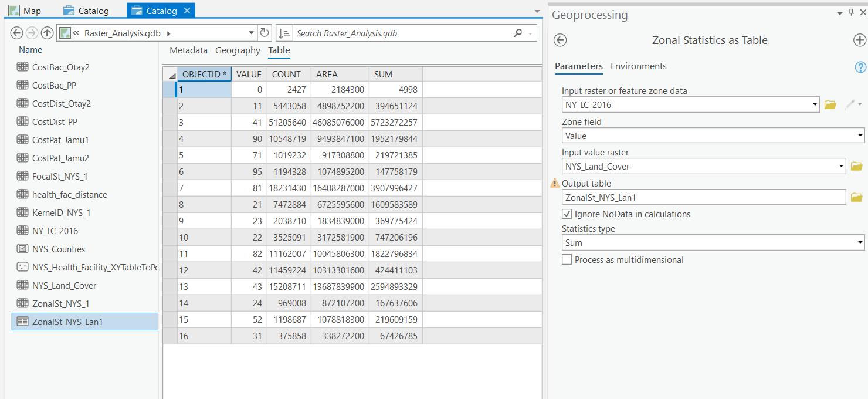Open the geoprocessing tool help icon
Screen dimensions: 868x399
[x=860, y=67]
